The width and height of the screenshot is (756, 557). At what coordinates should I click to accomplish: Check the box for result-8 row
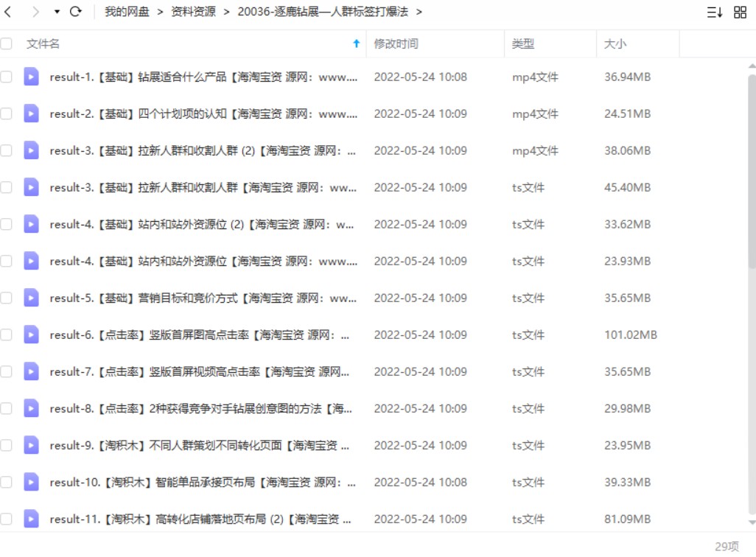(x=7, y=408)
